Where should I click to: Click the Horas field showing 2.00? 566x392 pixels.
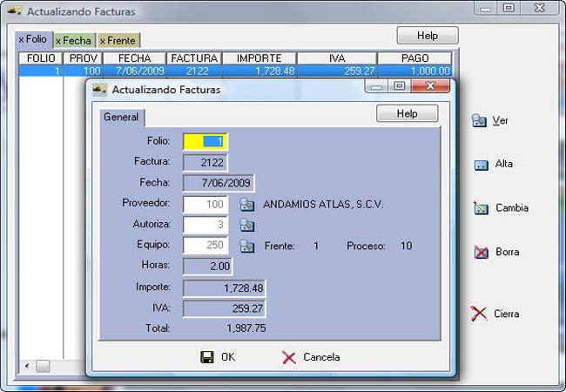(207, 267)
